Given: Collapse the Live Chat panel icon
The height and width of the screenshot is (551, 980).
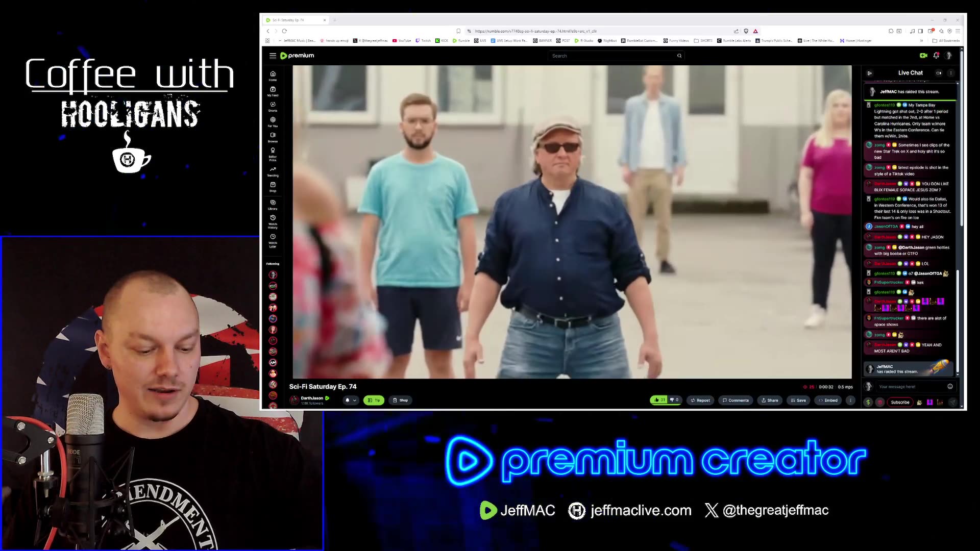Looking at the screenshot, I should click(x=870, y=73).
